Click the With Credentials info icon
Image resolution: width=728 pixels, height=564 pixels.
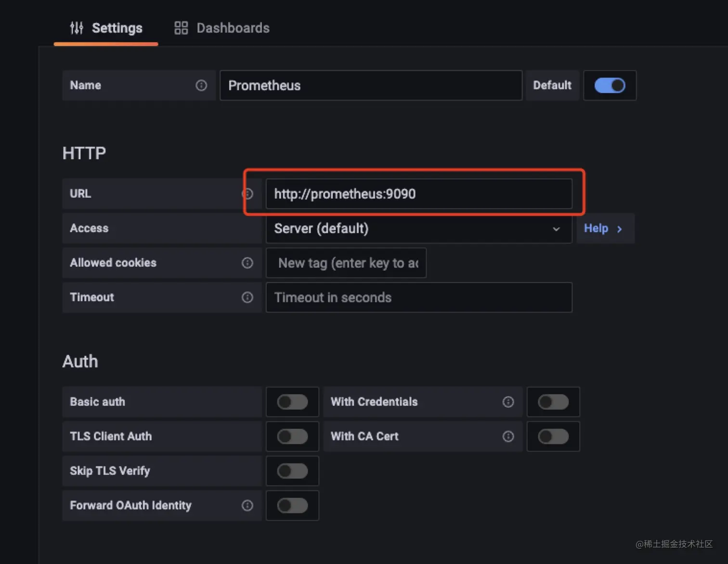click(x=508, y=402)
